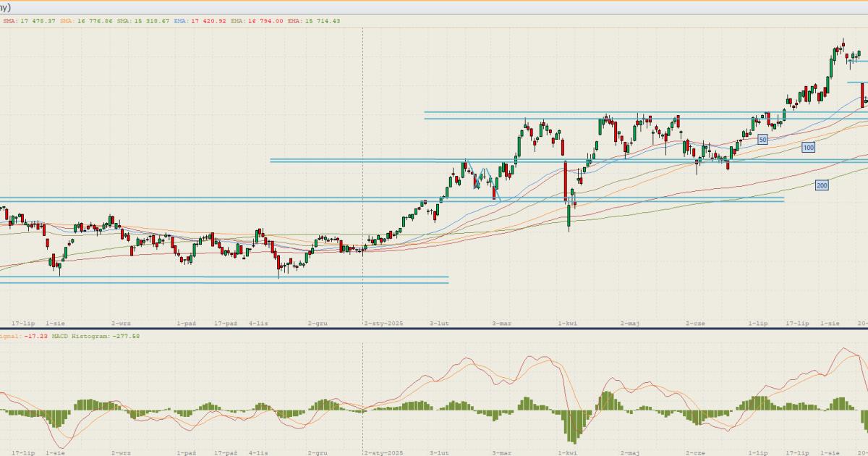Grab the dark divider between price and MACD panels
Screen dimensions: 868x456
(x=434, y=329)
